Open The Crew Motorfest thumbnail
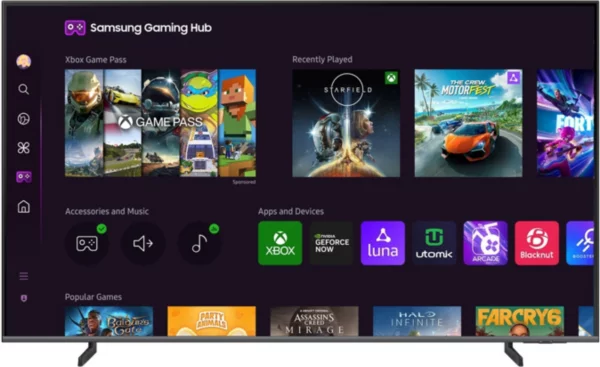600x367 pixels. (468, 123)
